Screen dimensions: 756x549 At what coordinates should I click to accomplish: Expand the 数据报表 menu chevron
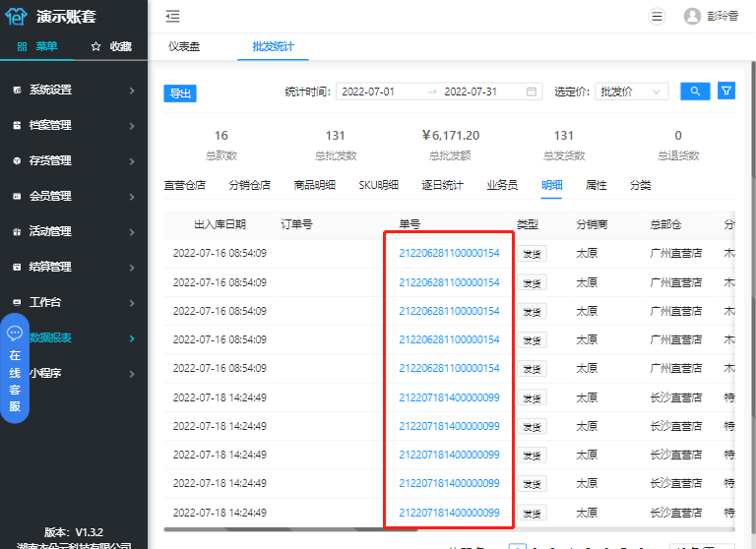(x=132, y=338)
